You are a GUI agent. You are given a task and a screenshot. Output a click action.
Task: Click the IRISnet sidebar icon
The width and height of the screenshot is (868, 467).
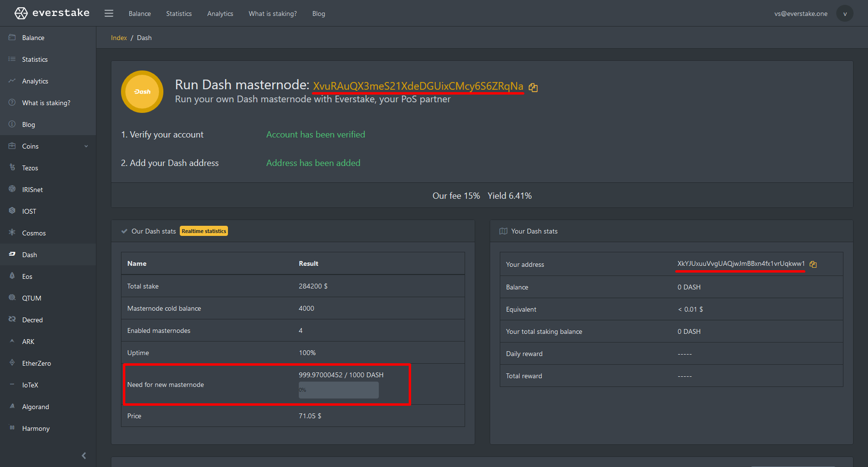[x=12, y=189]
